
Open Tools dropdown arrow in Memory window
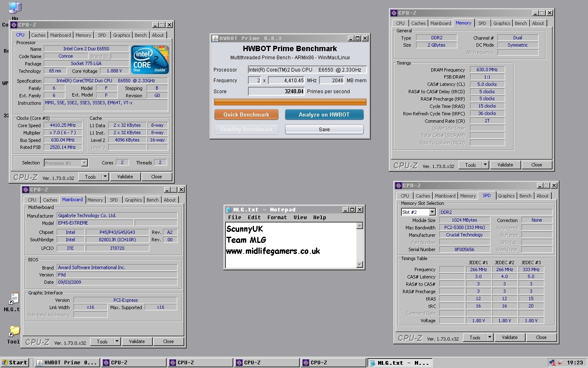point(485,165)
